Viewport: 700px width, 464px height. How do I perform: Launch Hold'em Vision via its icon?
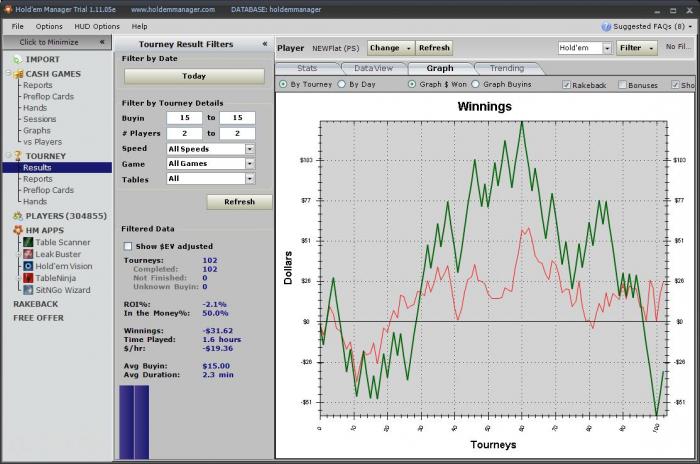[x=28, y=266]
